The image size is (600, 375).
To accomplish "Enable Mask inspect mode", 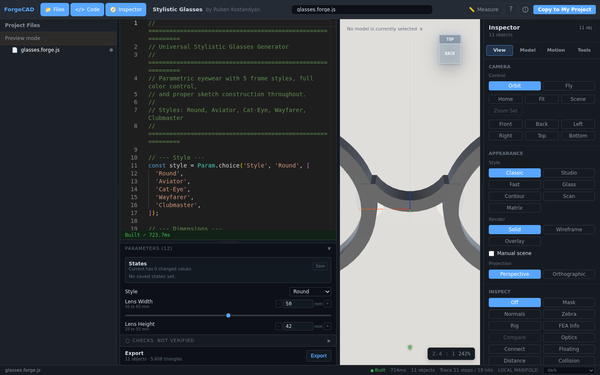I will [569, 302].
